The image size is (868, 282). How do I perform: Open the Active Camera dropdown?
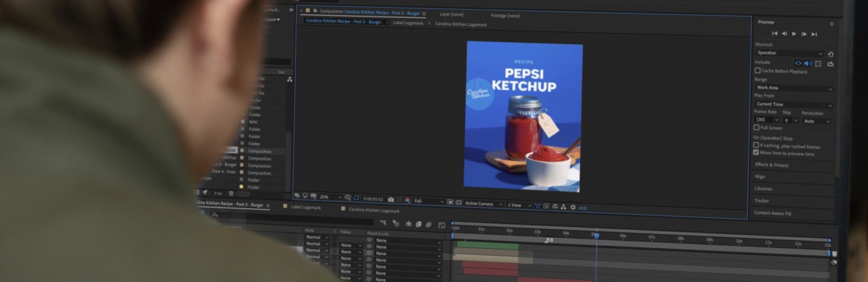tap(484, 204)
